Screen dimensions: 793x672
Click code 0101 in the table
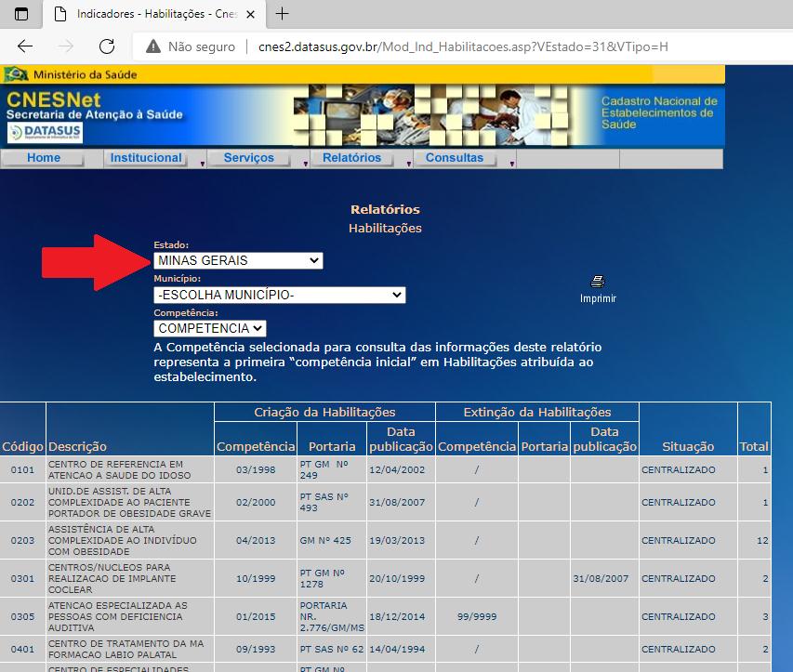(22, 469)
